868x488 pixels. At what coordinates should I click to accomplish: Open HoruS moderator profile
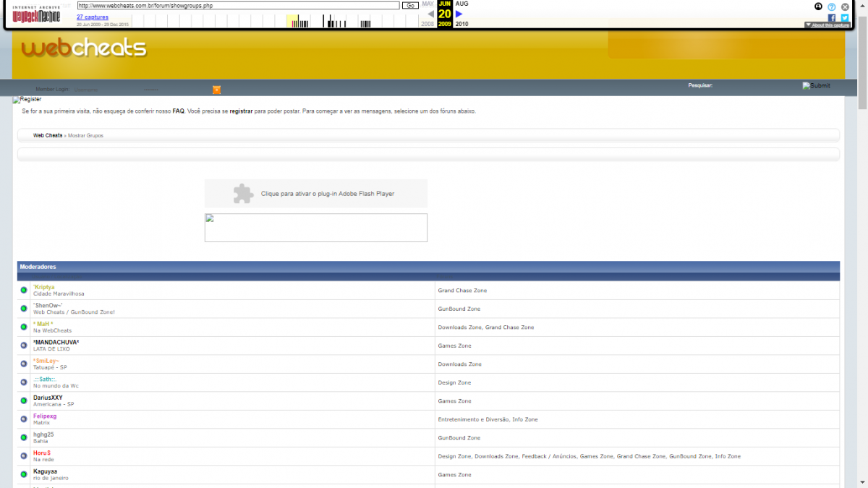(x=42, y=453)
